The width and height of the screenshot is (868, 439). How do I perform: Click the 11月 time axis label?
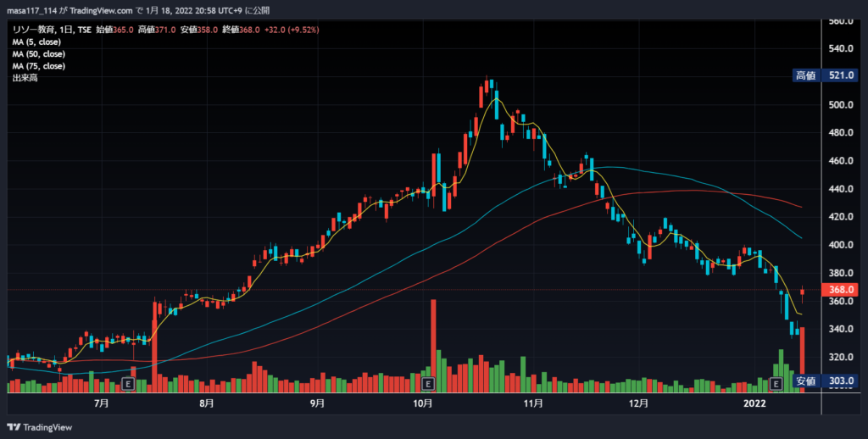tap(533, 403)
